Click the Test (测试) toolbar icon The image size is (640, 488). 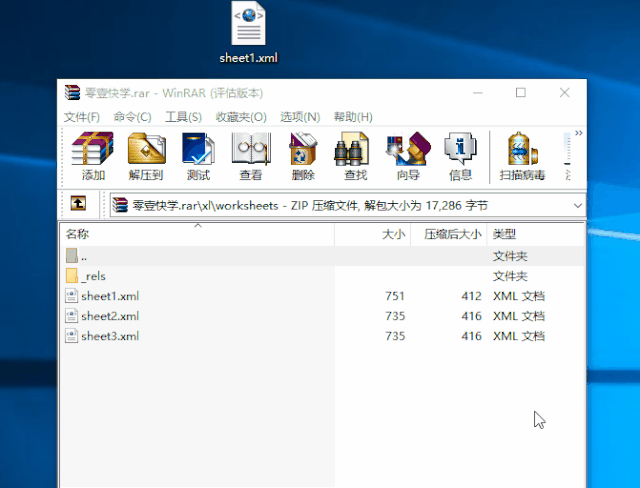coord(198,156)
